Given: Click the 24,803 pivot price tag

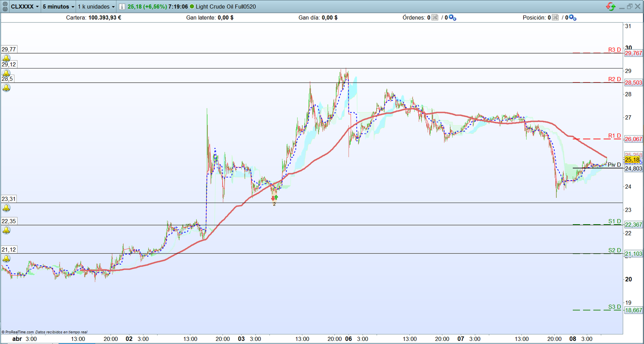Looking at the screenshot, I should click(633, 168).
